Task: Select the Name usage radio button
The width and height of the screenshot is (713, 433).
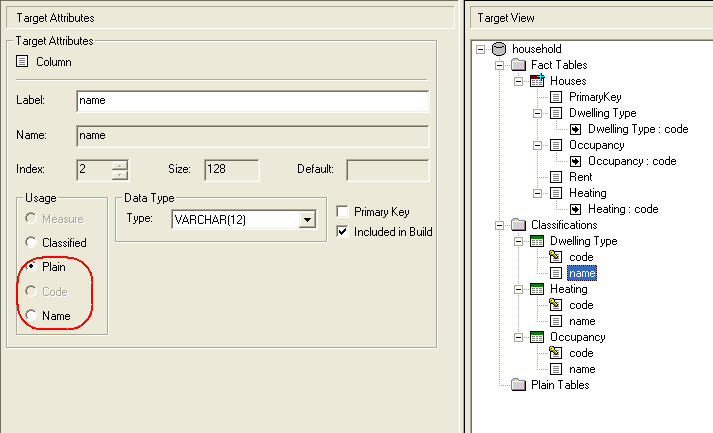Action: click(32, 315)
